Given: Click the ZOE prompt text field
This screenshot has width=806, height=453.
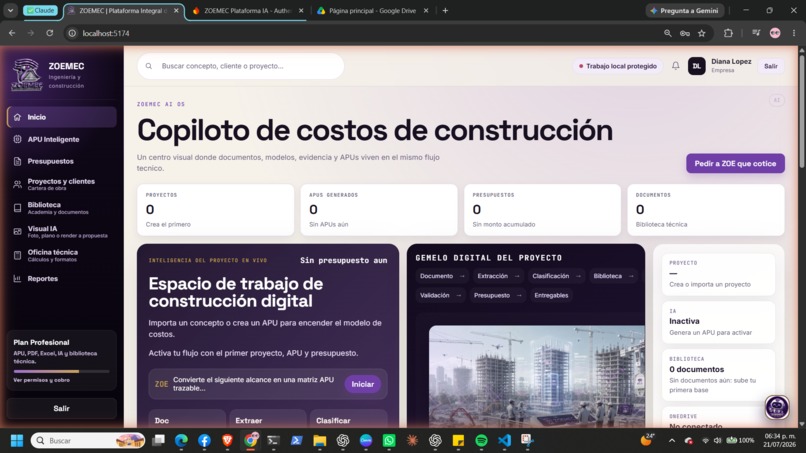Looking at the screenshot, I should click(255, 384).
